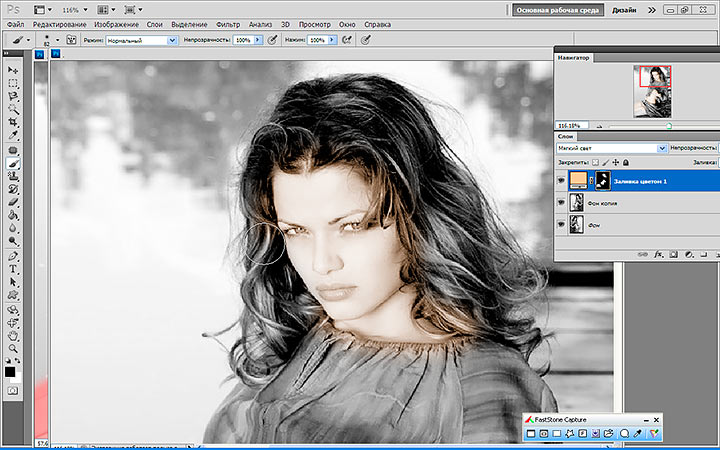Select the 3D Rotate tool
720x450 pixels.
point(13,310)
